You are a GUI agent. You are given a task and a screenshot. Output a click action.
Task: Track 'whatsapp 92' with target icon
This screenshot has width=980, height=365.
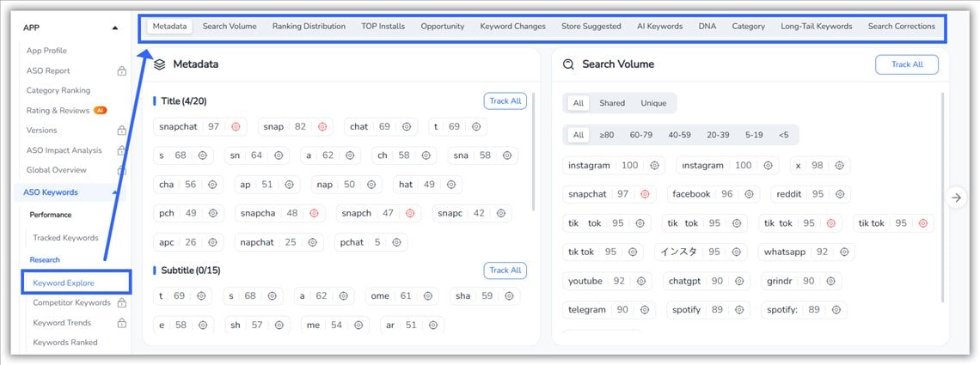844,252
